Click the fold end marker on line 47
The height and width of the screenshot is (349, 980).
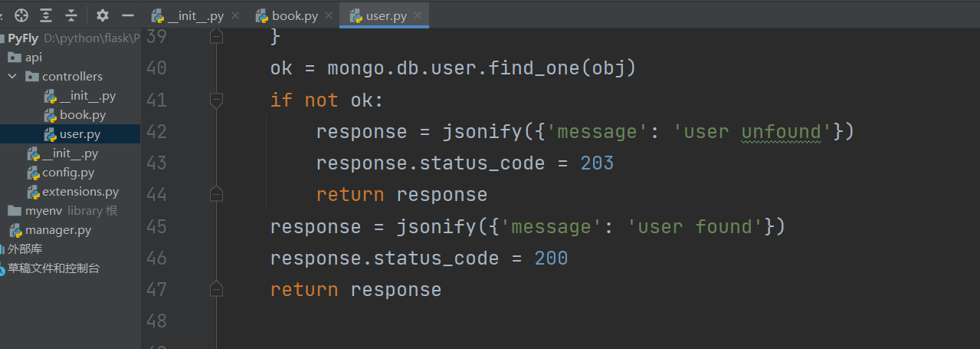click(216, 289)
